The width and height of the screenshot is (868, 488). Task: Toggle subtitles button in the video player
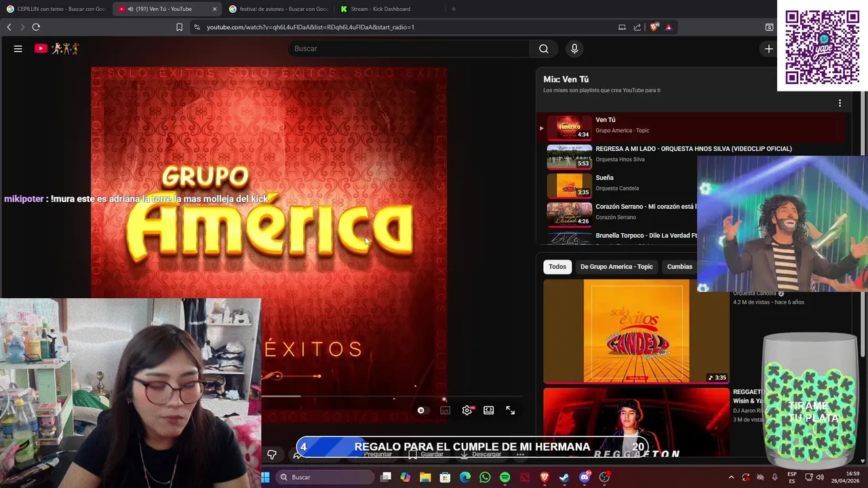[445, 410]
